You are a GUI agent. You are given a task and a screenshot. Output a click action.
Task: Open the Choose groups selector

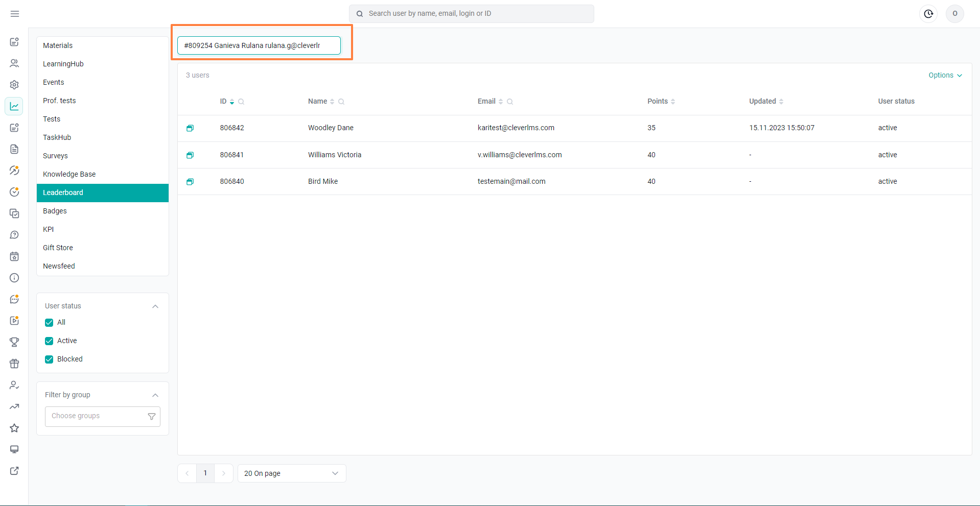coord(103,417)
